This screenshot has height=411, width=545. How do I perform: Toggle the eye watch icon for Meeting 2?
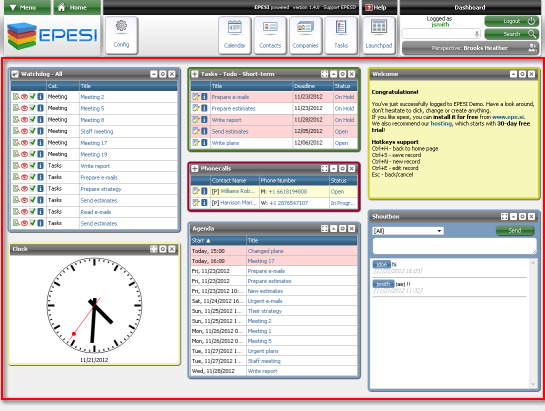click(x=24, y=97)
